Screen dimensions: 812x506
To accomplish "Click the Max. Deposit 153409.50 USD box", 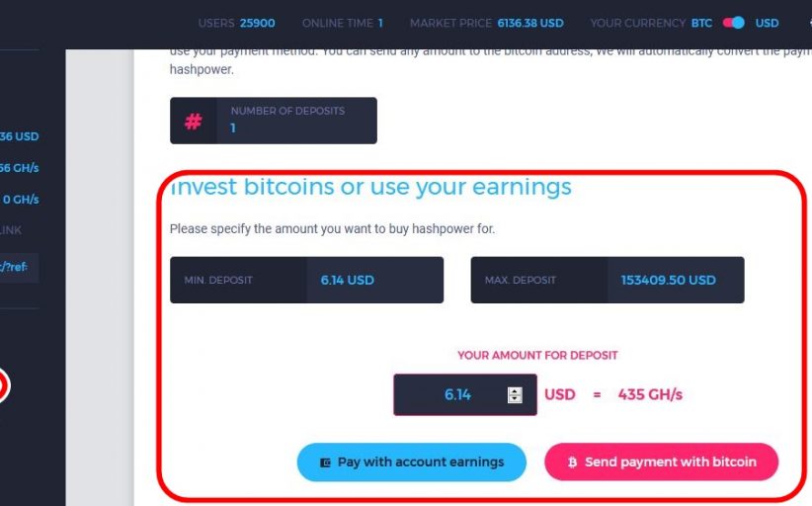I will [x=607, y=280].
